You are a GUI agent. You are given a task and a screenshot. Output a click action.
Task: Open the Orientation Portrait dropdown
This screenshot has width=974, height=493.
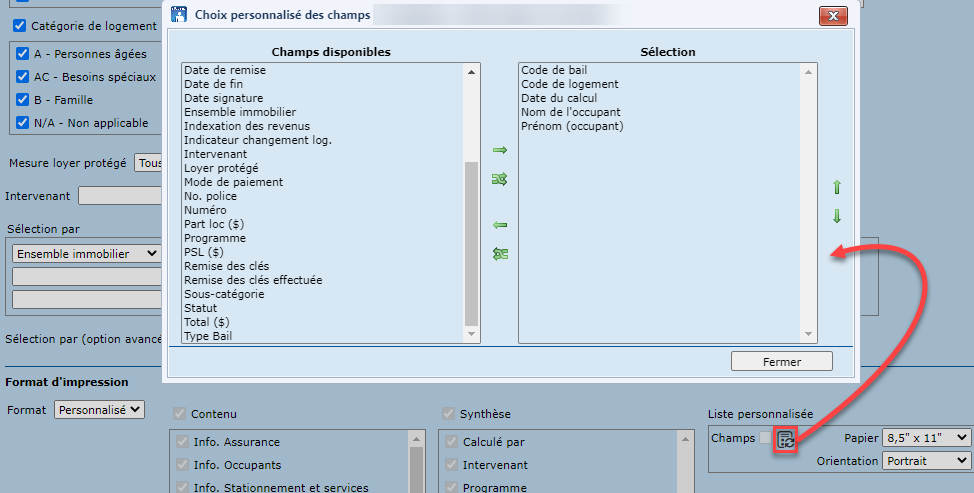click(x=927, y=461)
